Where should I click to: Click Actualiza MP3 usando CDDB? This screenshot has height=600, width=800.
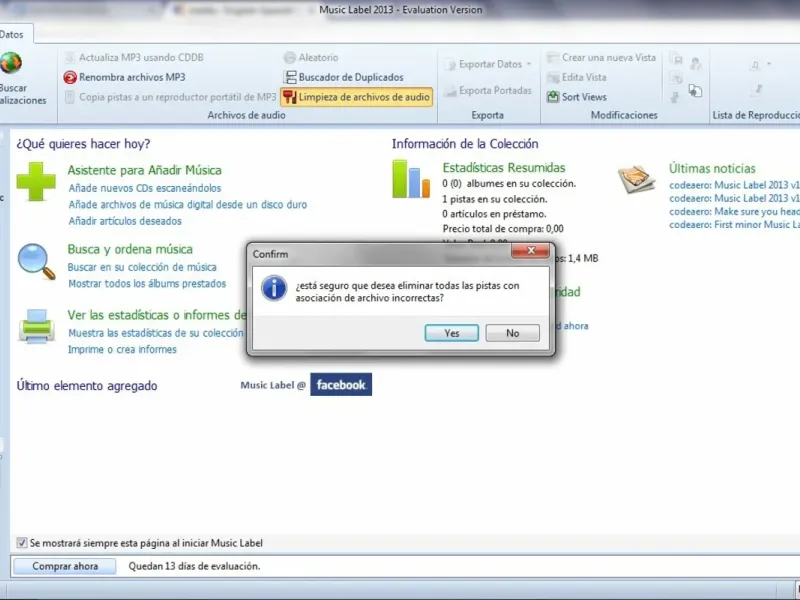click(x=141, y=58)
